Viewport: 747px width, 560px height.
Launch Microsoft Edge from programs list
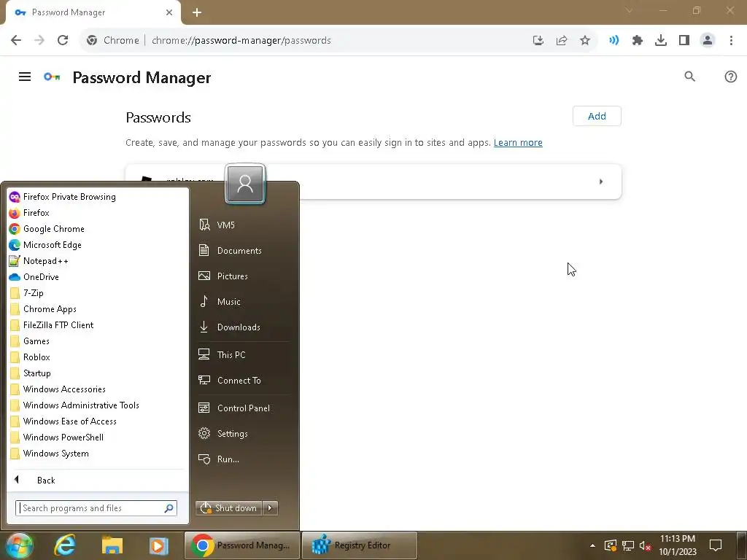pos(45,245)
